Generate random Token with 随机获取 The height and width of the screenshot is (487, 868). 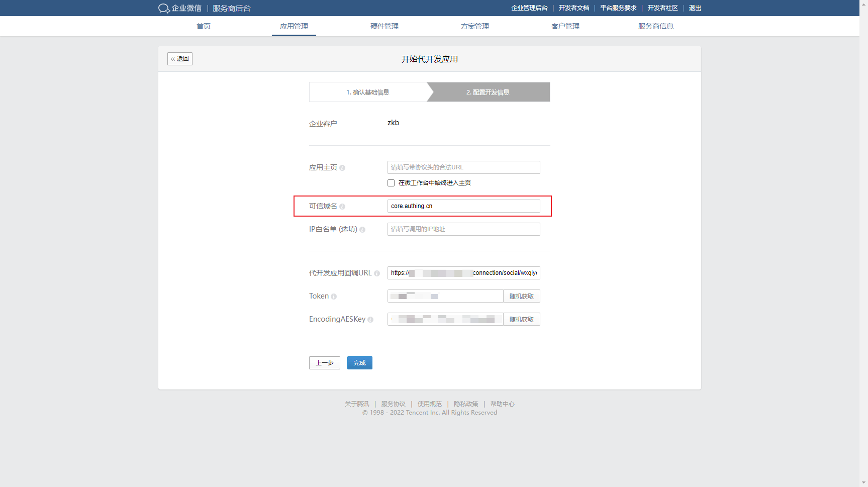click(521, 297)
